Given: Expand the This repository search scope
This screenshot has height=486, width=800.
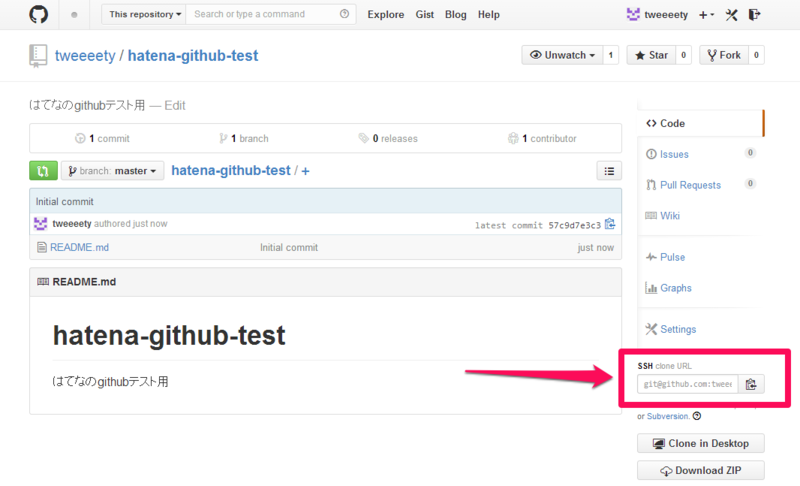Looking at the screenshot, I should (x=144, y=14).
